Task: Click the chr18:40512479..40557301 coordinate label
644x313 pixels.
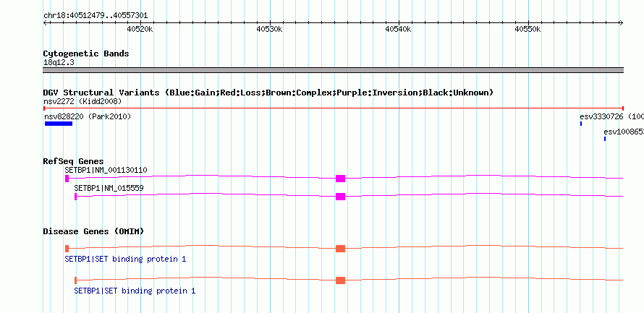Action: (96, 16)
